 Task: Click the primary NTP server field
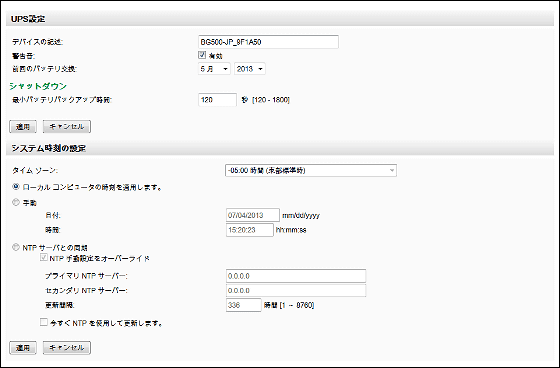[x=296, y=276]
